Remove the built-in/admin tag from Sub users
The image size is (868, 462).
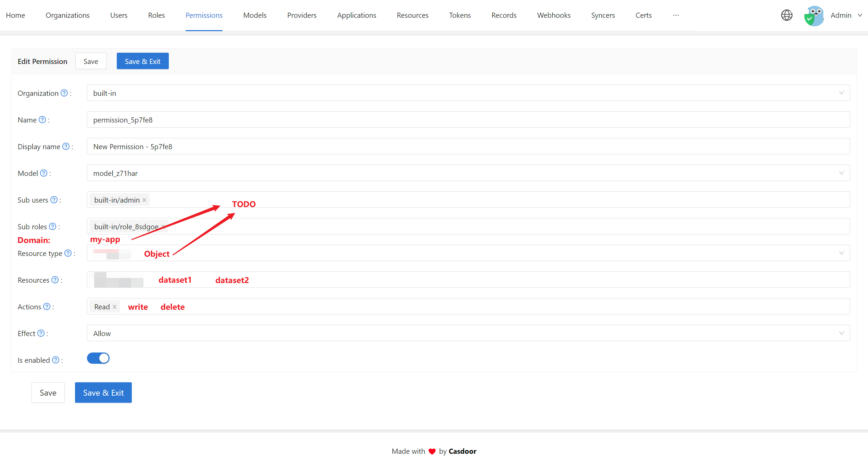(x=144, y=200)
